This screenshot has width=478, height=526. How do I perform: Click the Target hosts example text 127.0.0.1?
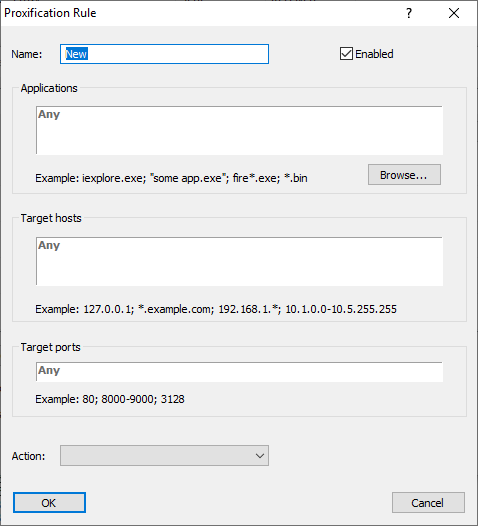click(x=108, y=309)
